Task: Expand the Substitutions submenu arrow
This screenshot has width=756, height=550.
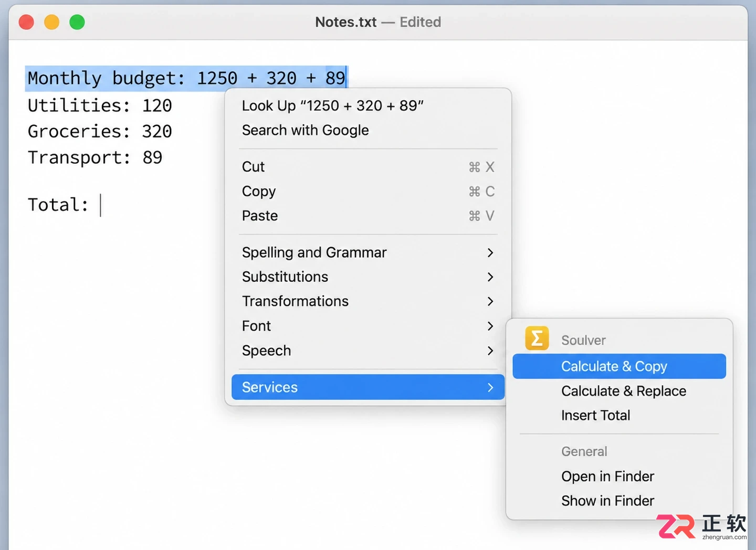Action: [x=490, y=277]
